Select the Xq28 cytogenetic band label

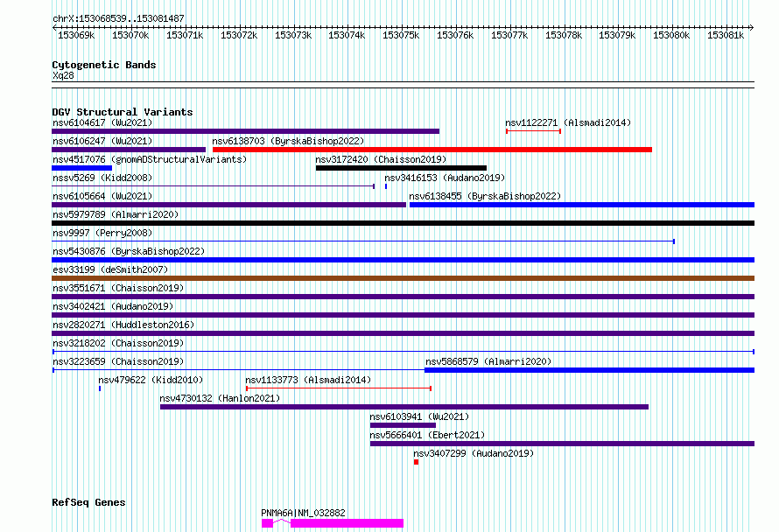tap(63, 75)
